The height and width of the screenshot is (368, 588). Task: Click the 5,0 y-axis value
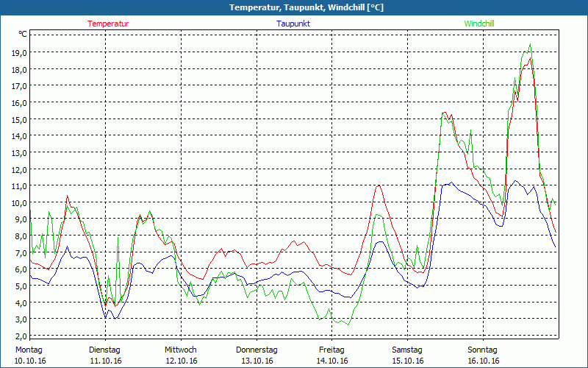pos(21,286)
